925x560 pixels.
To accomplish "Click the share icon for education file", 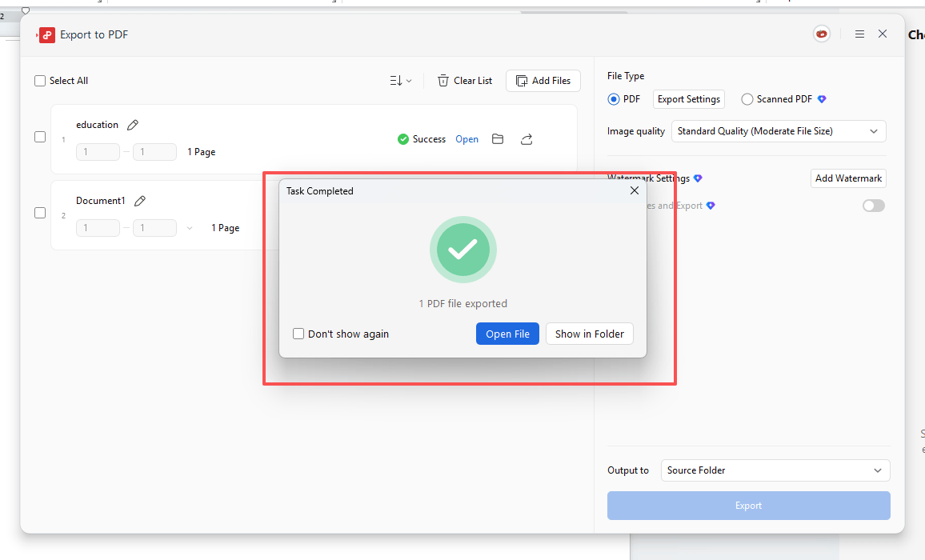I will pyautogui.click(x=527, y=139).
